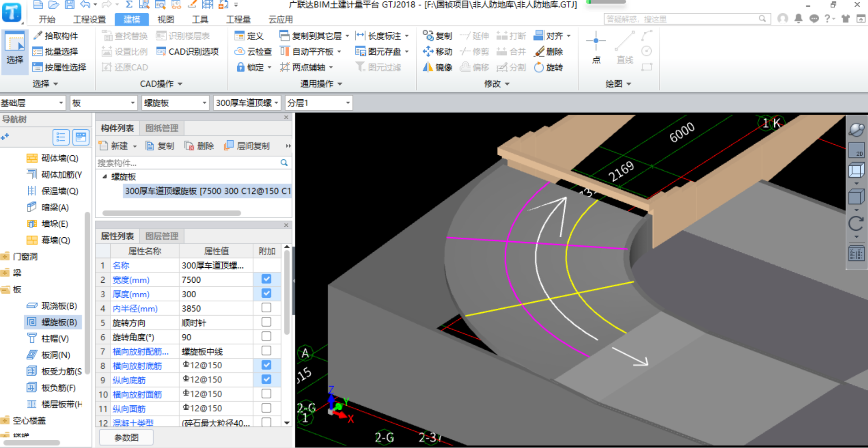This screenshot has width=868, height=448.
Task: Click 层间复制 copy between floors
Action: (x=247, y=146)
